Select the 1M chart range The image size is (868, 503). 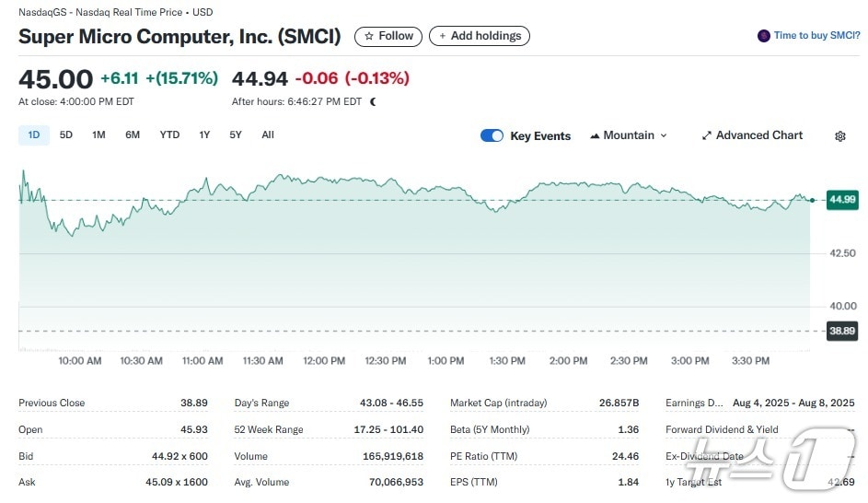pyautogui.click(x=98, y=135)
